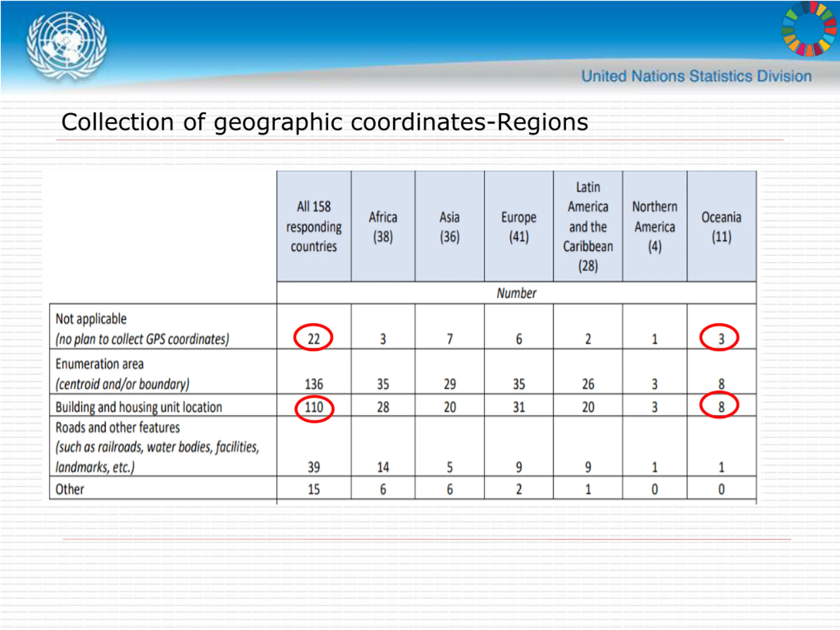Image resolution: width=840 pixels, height=630 pixels.
Task: Click the Building and housing unit location label
Action: pyautogui.click(x=138, y=407)
